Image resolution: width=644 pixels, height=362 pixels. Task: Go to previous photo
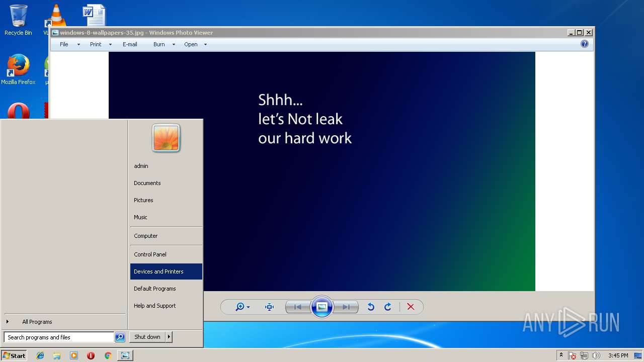pos(298,307)
